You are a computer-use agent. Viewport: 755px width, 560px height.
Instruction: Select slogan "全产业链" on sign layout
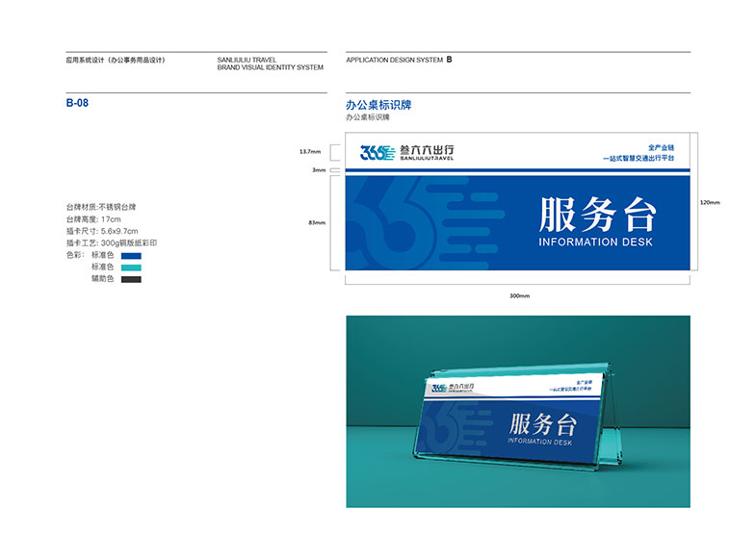click(x=661, y=148)
